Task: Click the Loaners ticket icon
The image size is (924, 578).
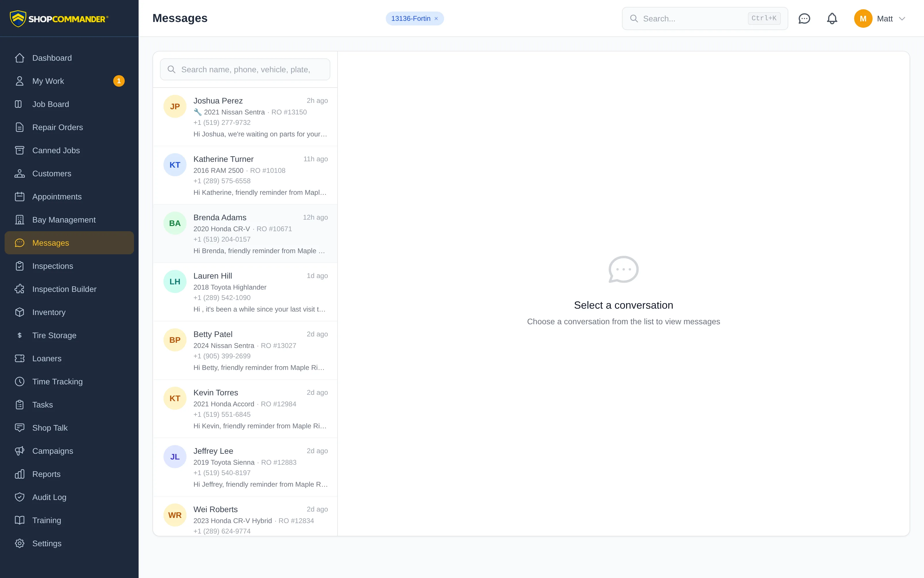Action: pos(19,359)
